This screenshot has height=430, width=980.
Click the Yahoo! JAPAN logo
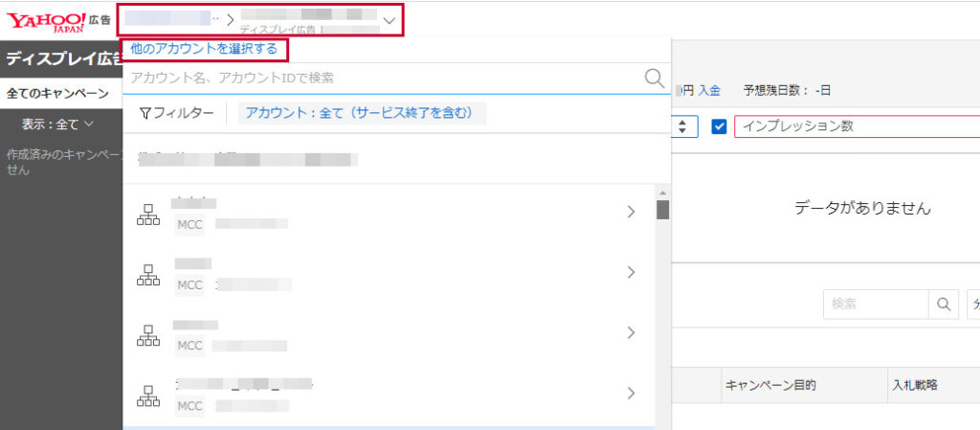(47, 19)
